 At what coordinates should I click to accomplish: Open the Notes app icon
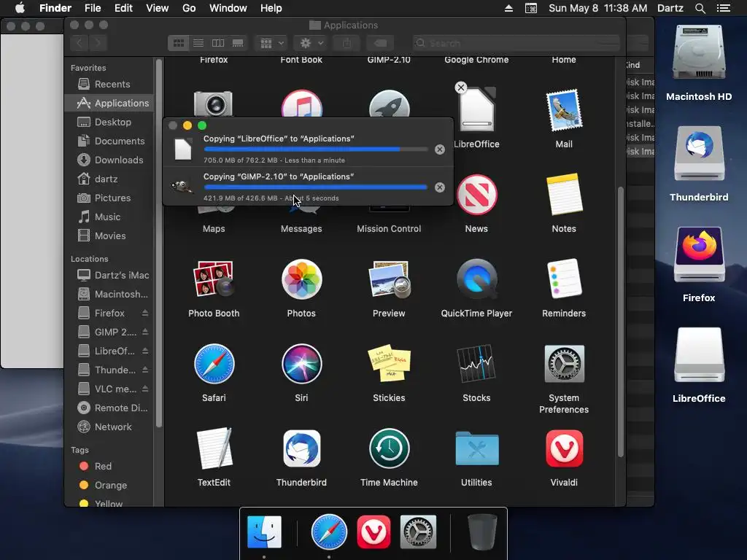[x=564, y=194]
